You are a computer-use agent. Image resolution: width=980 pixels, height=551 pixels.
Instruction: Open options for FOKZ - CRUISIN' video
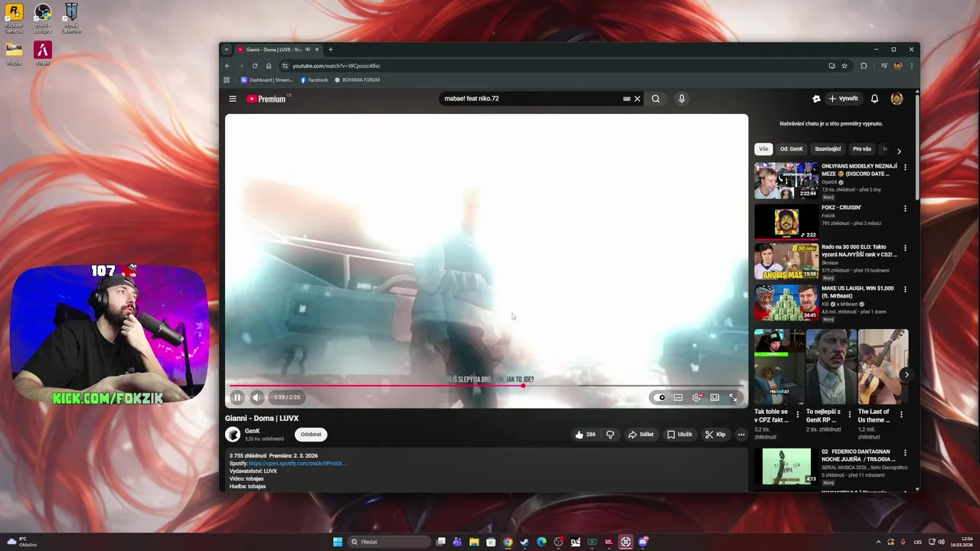click(905, 208)
